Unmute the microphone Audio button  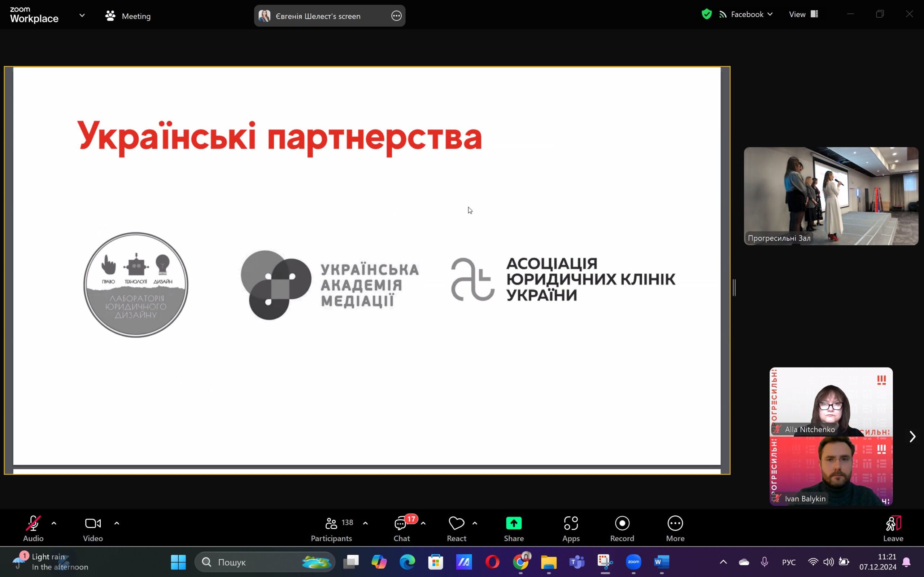pos(33,528)
